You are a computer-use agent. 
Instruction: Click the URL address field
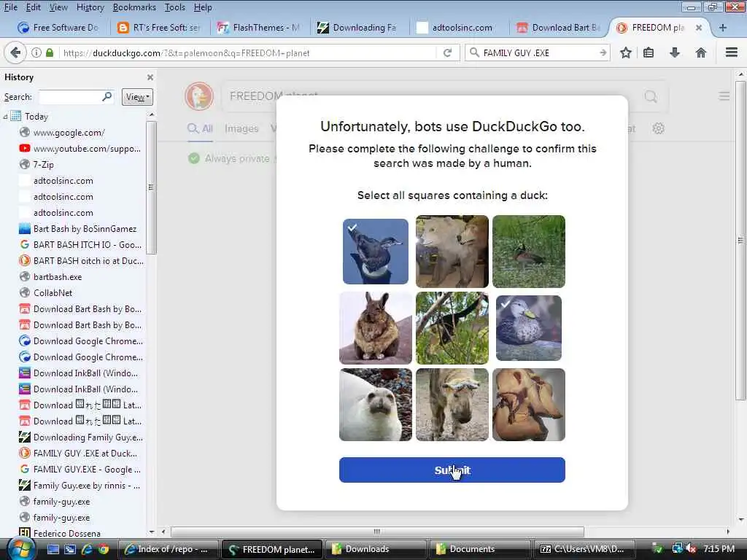click(x=248, y=52)
